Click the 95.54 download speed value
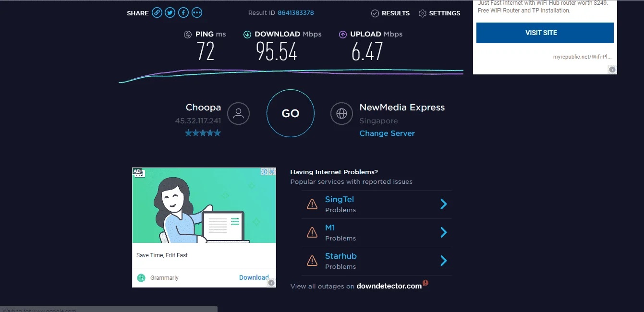Viewport: 644px width, 312px height. pyautogui.click(x=277, y=51)
